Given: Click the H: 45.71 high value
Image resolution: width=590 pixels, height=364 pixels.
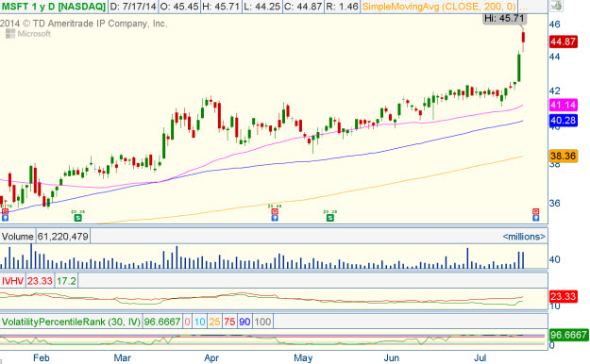Looking at the screenshot, I should click(x=221, y=7).
